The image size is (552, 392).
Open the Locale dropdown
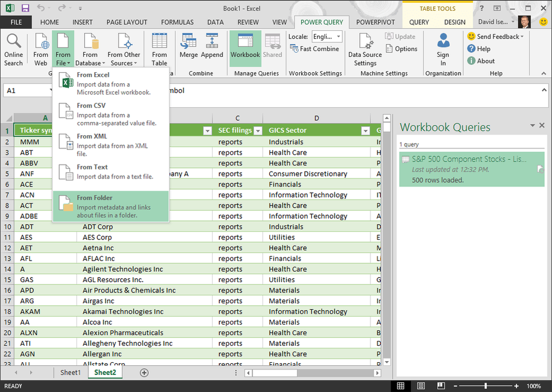tap(326, 36)
